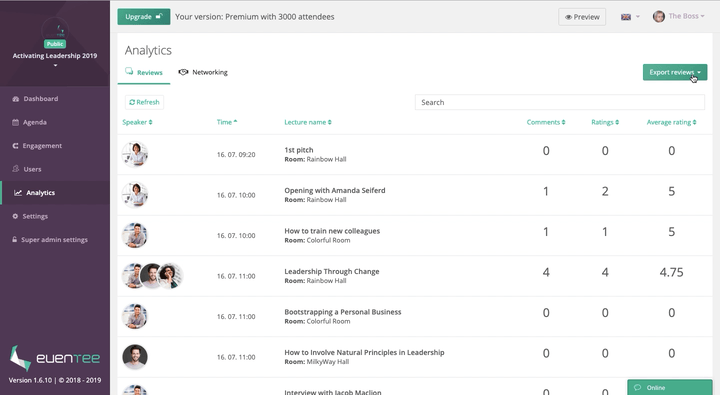Click third speaker avatar for Leadership Through Change
This screenshot has width=720, height=395.
point(170,276)
